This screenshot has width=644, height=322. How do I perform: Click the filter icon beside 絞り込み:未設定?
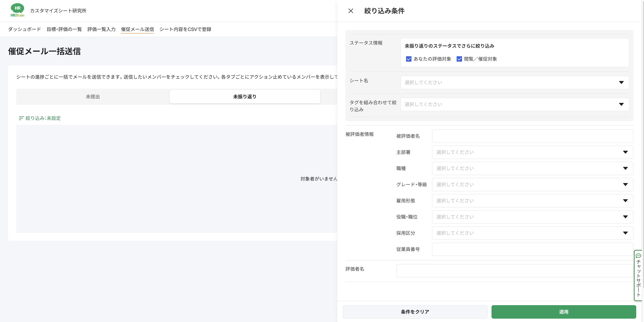point(21,118)
